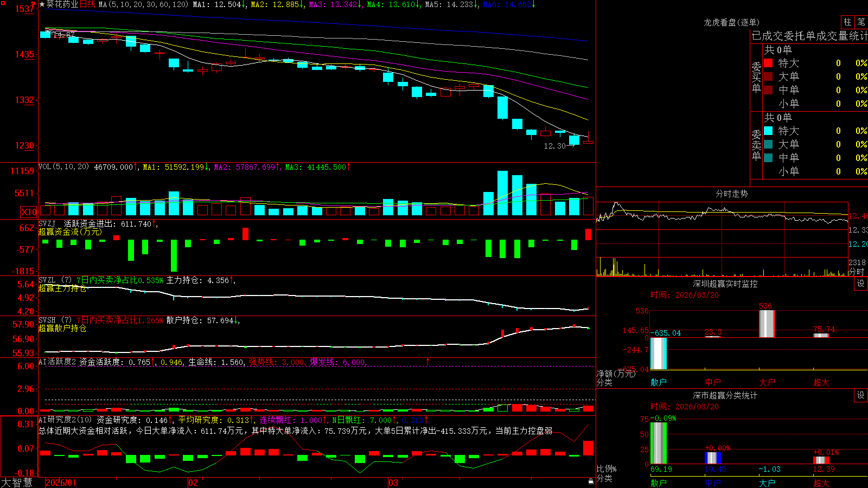868x488 pixels.
Task: Click the 19.45 中户 bar in 深市超赢分类统计
Action: (x=713, y=458)
